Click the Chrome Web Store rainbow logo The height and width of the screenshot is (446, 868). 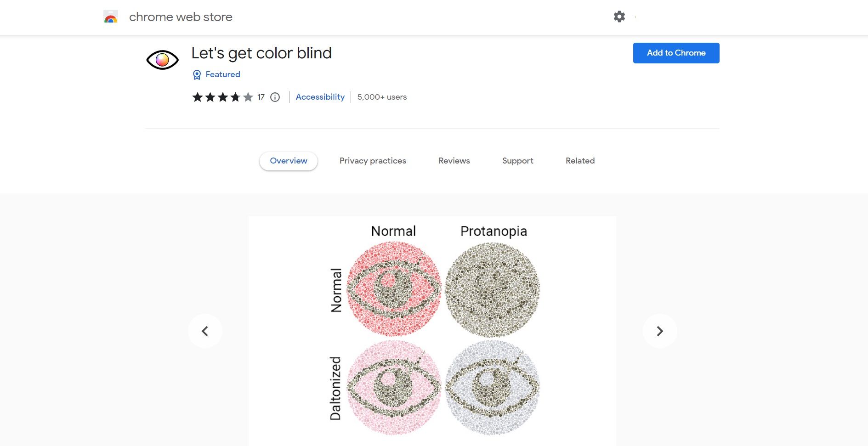(111, 17)
